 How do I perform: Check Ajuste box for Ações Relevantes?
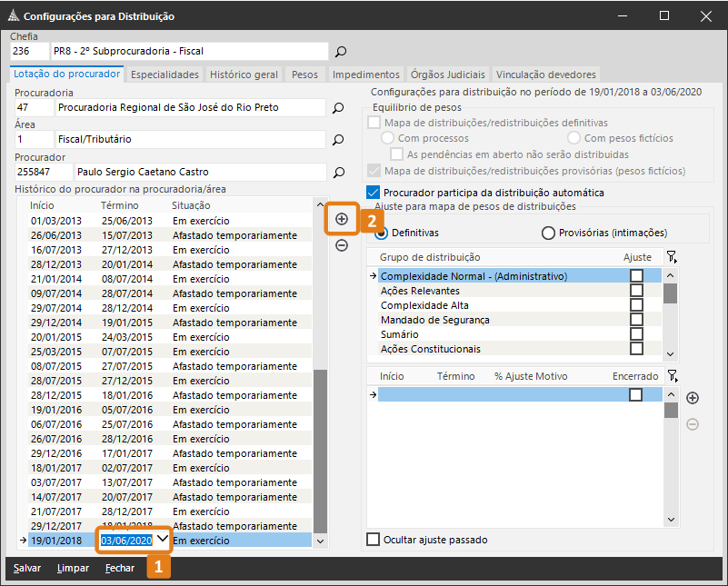(x=636, y=291)
